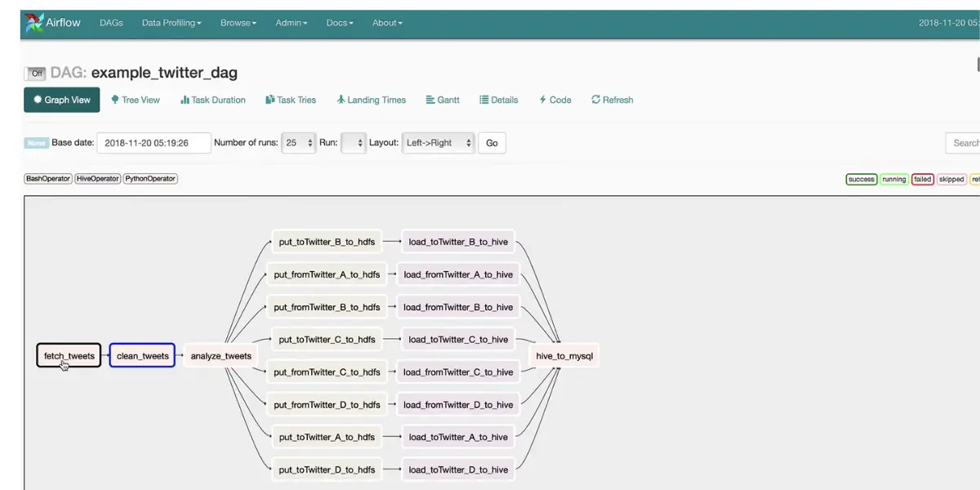Select the put_toTwitter_D_to_hdfs node
The image size is (980, 490).
[x=327, y=470]
